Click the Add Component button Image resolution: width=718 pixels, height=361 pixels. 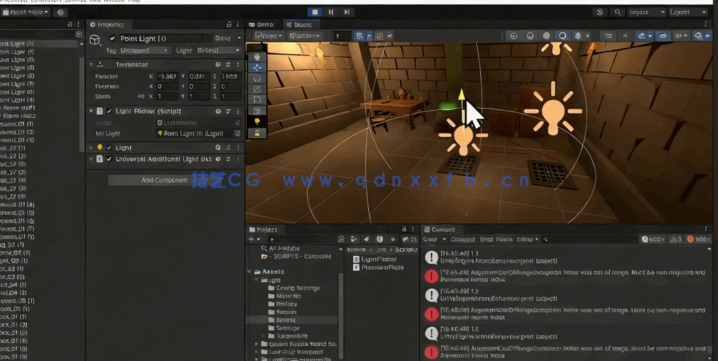pyautogui.click(x=164, y=180)
